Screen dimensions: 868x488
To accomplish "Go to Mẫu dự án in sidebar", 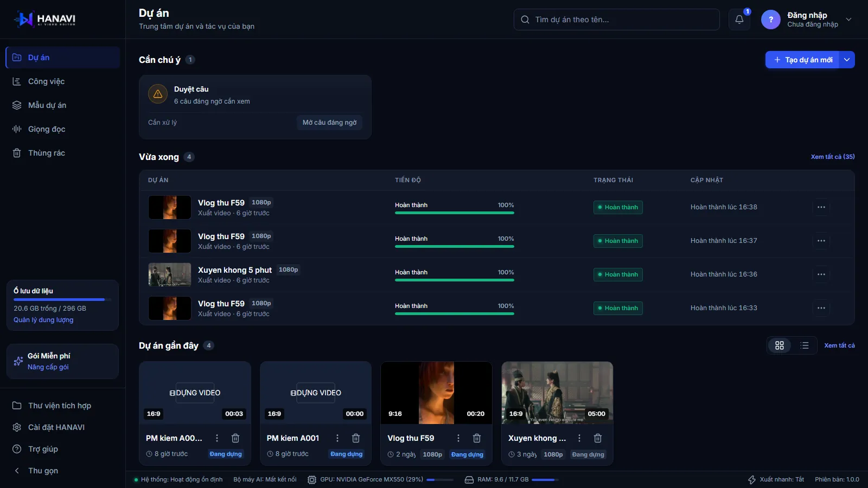I will point(63,105).
